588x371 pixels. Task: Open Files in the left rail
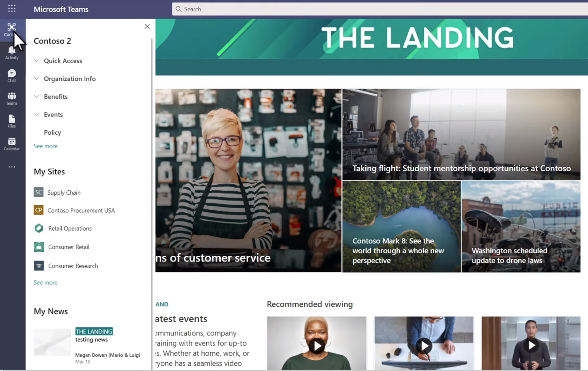click(12, 122)
